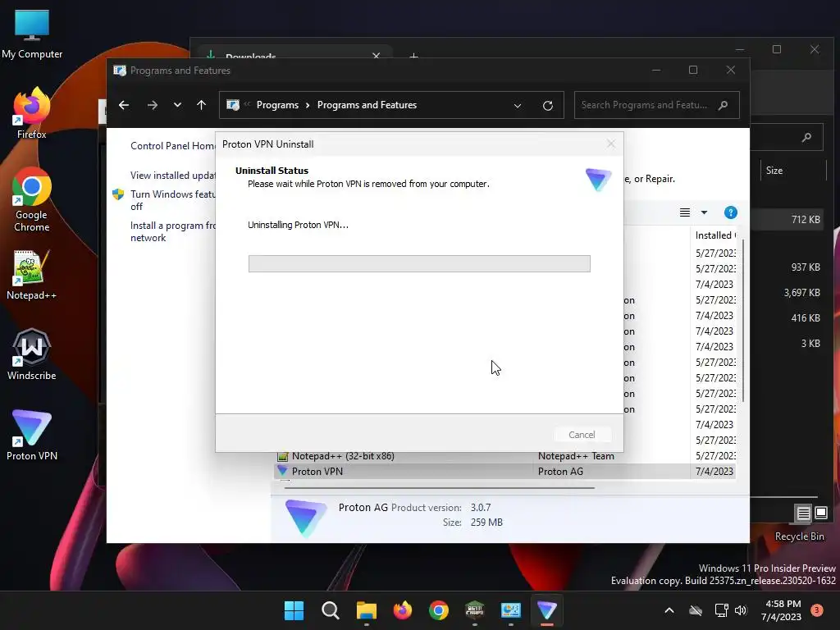
Task: Switch Downloads window to large icons view
Action: click(x=820, y=514)
